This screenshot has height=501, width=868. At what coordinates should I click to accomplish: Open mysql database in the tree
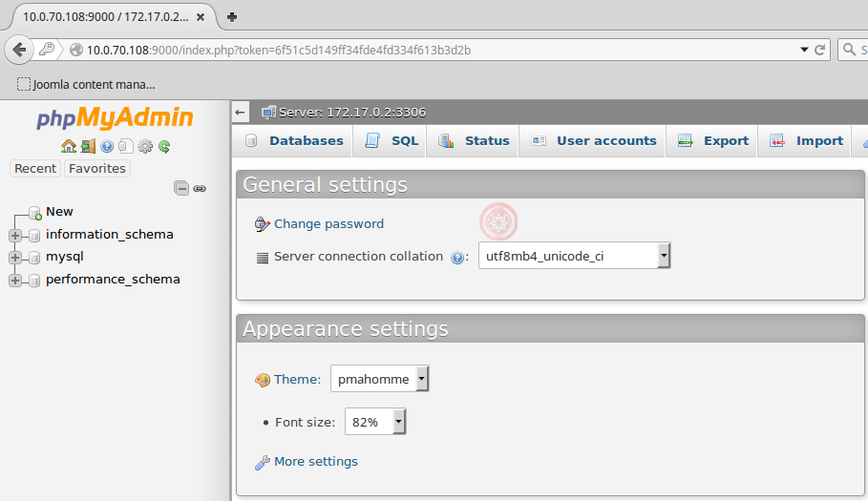(x=65, y=257)
